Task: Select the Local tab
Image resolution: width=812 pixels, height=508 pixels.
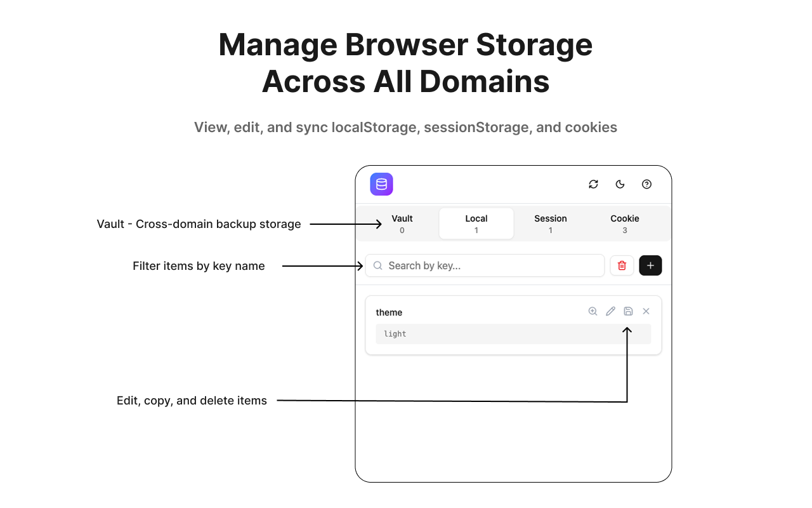Action: (x=476, y=224)
